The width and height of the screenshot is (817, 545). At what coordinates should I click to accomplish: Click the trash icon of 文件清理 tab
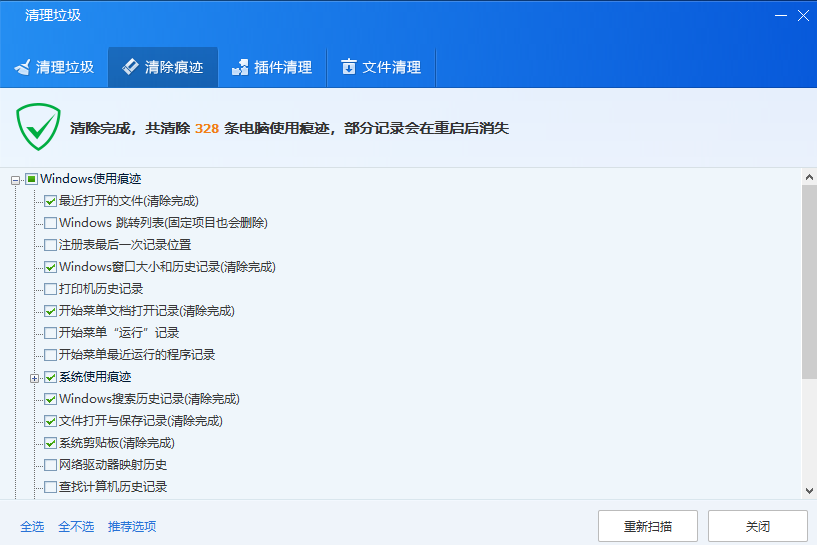point(349,67)
